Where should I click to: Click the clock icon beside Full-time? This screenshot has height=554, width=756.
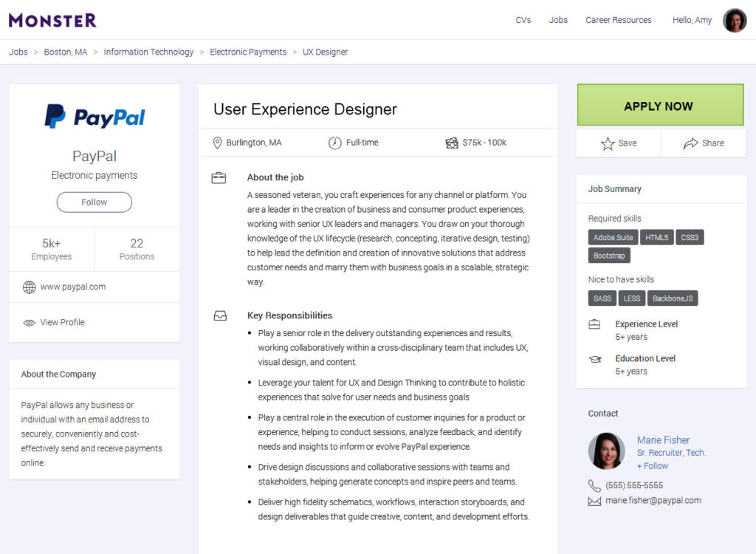(x=335, y=143)
